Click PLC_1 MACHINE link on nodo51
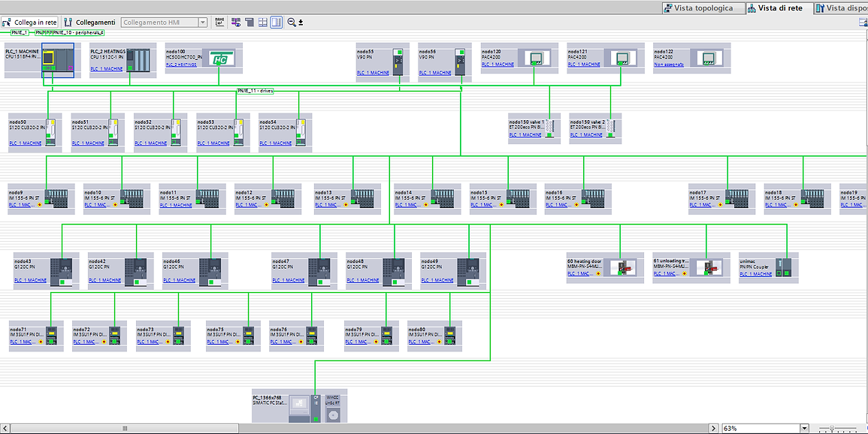The image size is (868, 434). tap(88, 143)
